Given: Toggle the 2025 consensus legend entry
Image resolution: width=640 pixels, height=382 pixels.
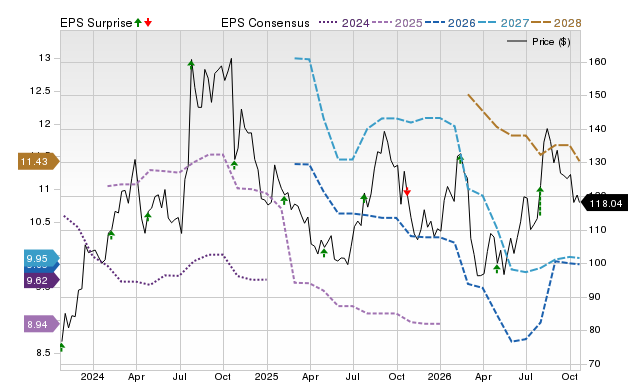Looking at the screenshot, I should point(397,23).
